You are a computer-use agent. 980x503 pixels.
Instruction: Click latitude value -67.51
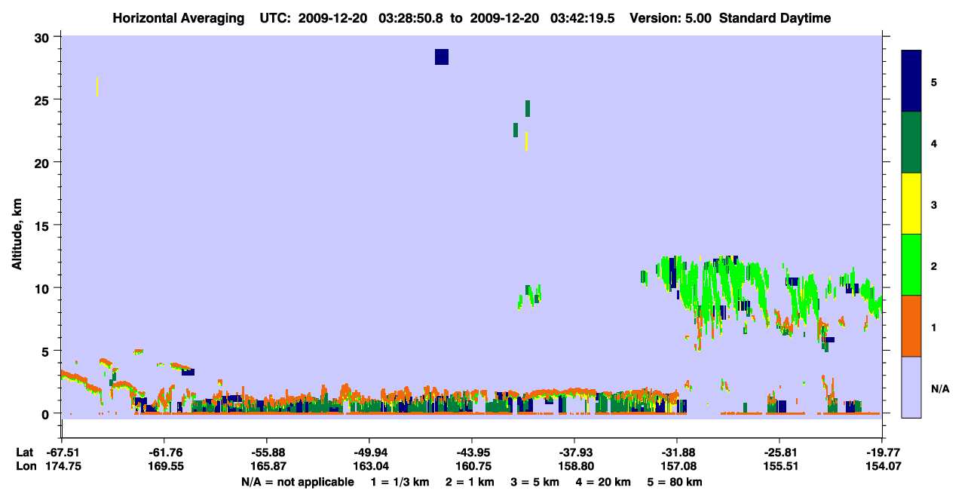click(63, 452)
